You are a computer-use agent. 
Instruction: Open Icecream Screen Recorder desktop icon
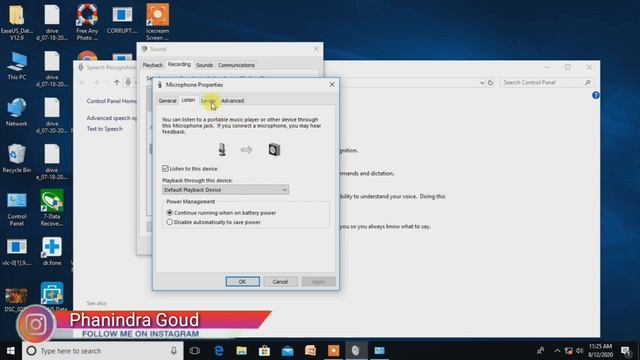[x=158, y=22]
